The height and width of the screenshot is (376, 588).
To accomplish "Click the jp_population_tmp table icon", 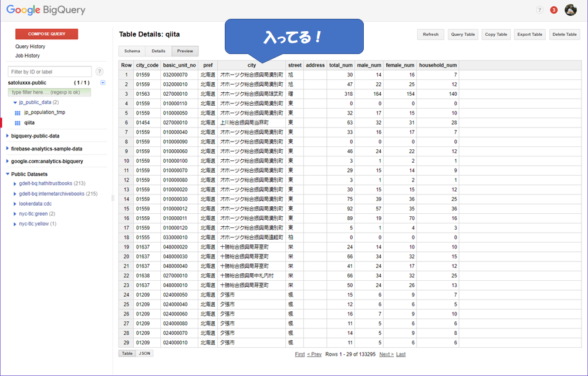I will click(x=18, y=112).
